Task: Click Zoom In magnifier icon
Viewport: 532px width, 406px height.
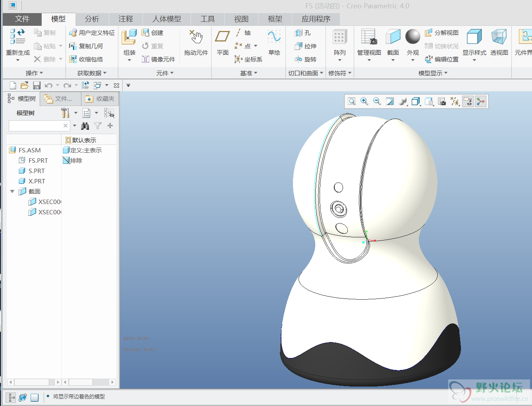Action: (x=364, y=102)
